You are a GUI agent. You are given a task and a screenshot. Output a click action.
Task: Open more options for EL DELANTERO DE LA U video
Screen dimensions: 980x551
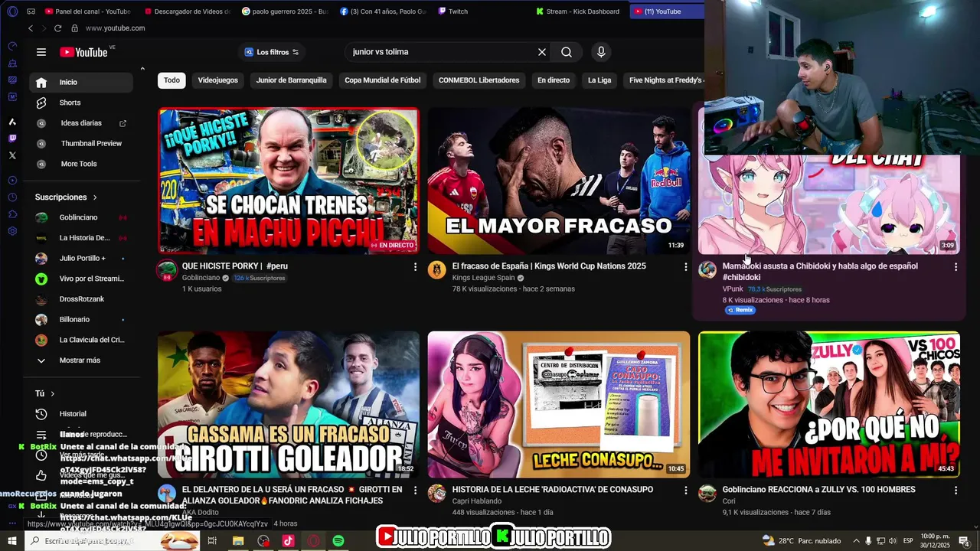(416, 490)
